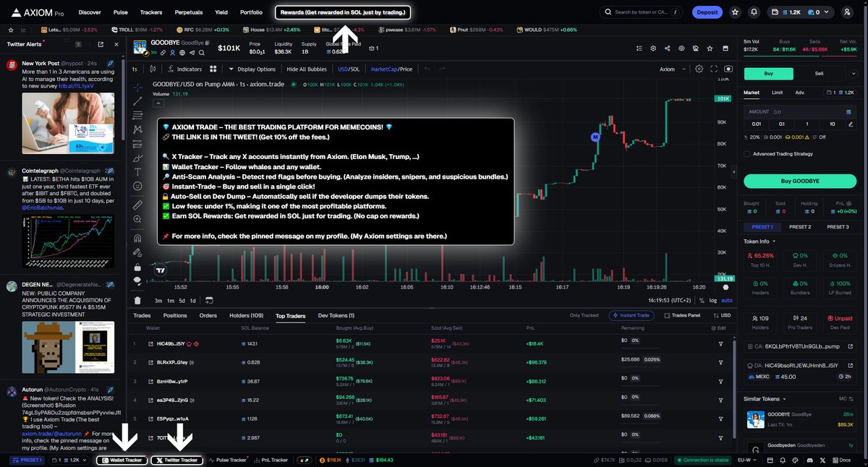Click the token search box
Viewport: 868px width, 467px height.
[x=642, y=12]
